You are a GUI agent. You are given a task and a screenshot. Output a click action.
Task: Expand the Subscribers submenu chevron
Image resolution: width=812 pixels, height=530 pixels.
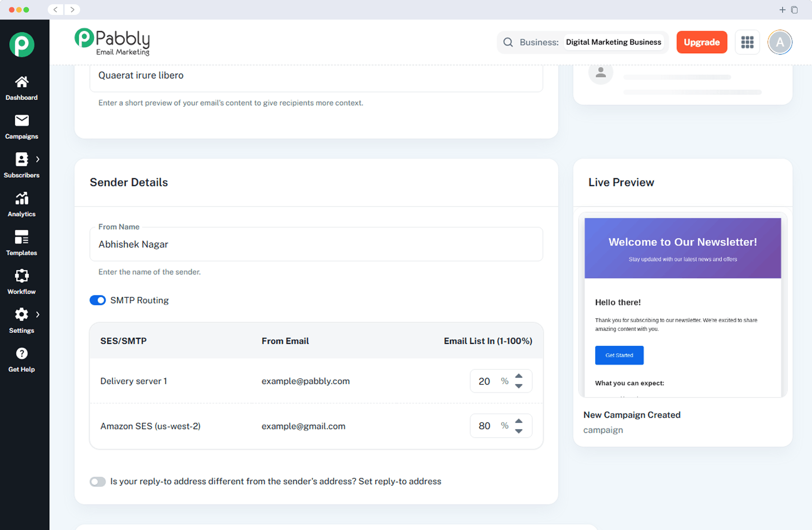[38, 159]
